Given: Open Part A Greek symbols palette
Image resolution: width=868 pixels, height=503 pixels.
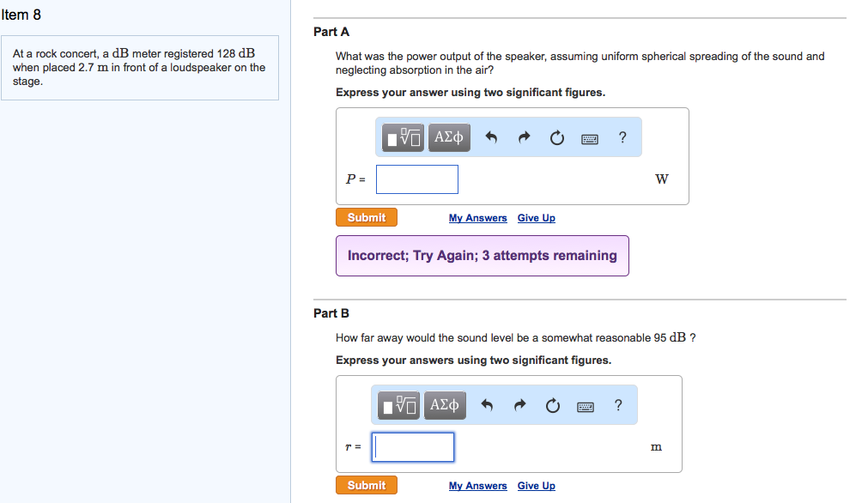Looking at the screenshot, I should pyautogui.click(x=449, y=137).
